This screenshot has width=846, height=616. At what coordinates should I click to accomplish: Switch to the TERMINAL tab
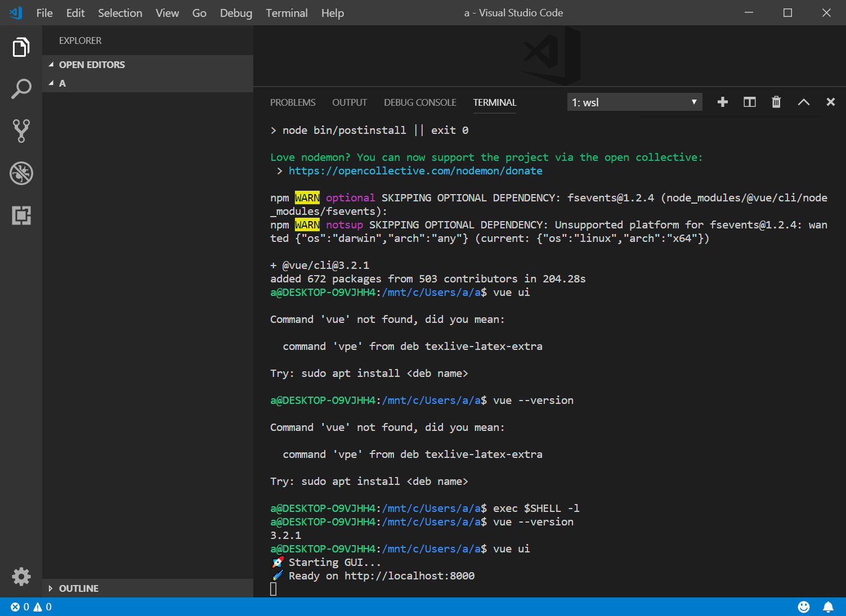pyautogui.click(x=495, y=102)
